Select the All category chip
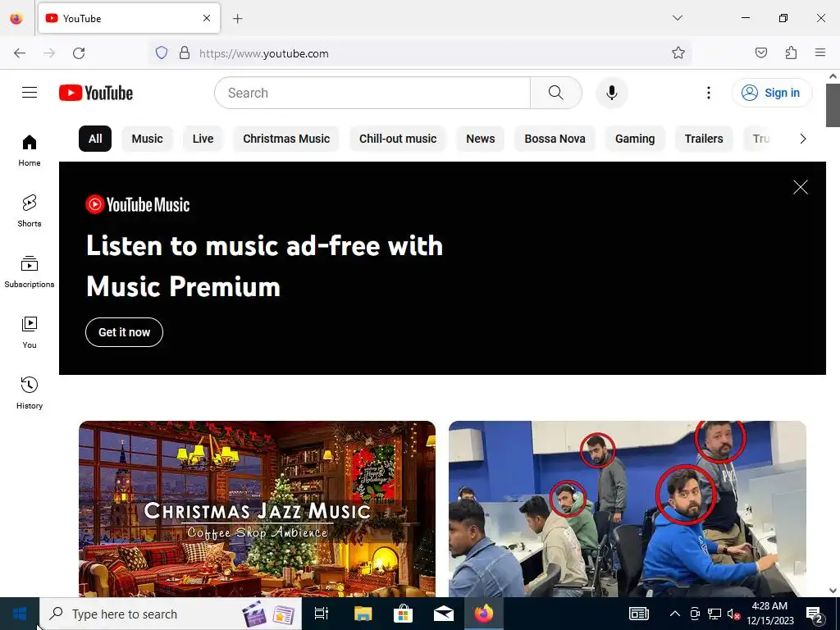This screenshot has height=630, width=840. [95, 139]
